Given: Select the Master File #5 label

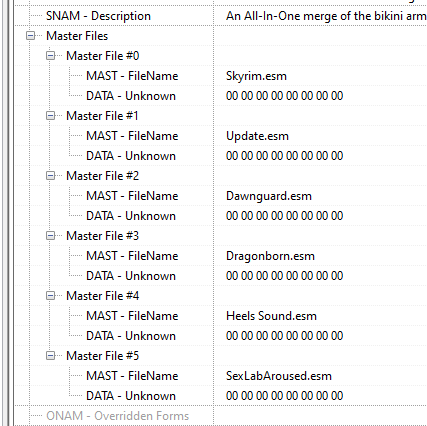Looking at the screenshot, I should (x=103, y=356).
